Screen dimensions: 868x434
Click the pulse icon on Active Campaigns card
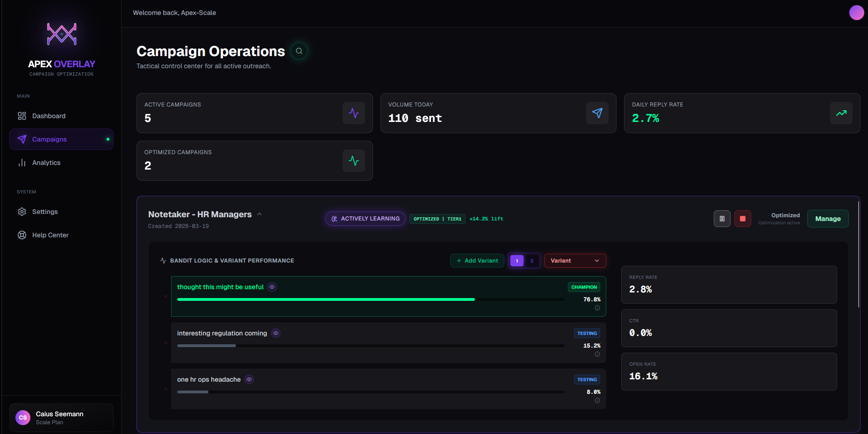pos(354,113)
